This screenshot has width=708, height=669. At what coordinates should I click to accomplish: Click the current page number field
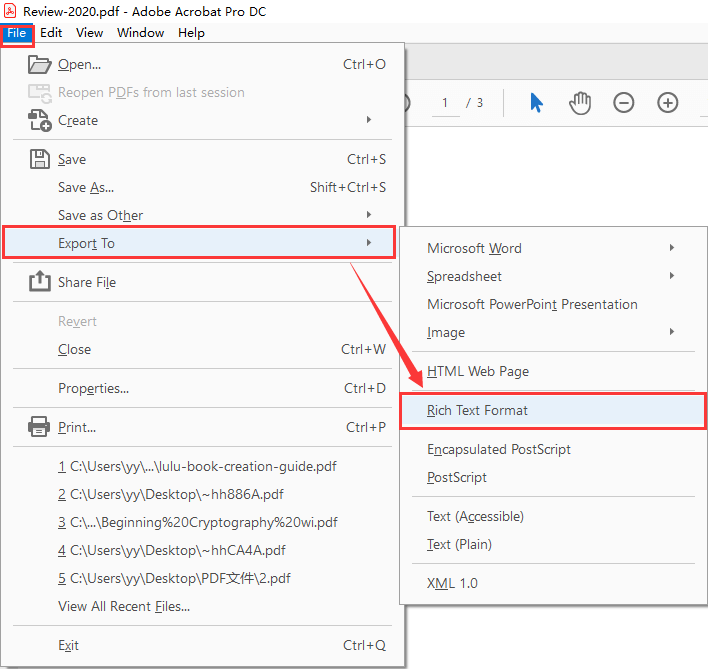(x=445, y=103)
